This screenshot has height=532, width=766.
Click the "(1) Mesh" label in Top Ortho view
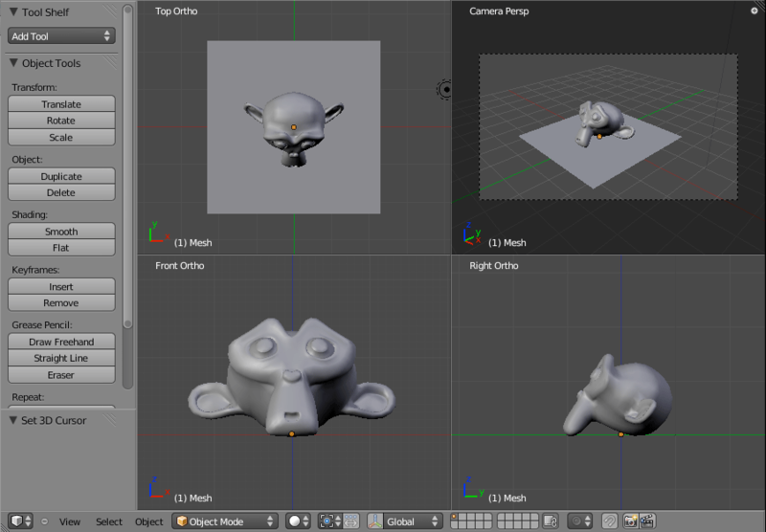click(193, 243)
